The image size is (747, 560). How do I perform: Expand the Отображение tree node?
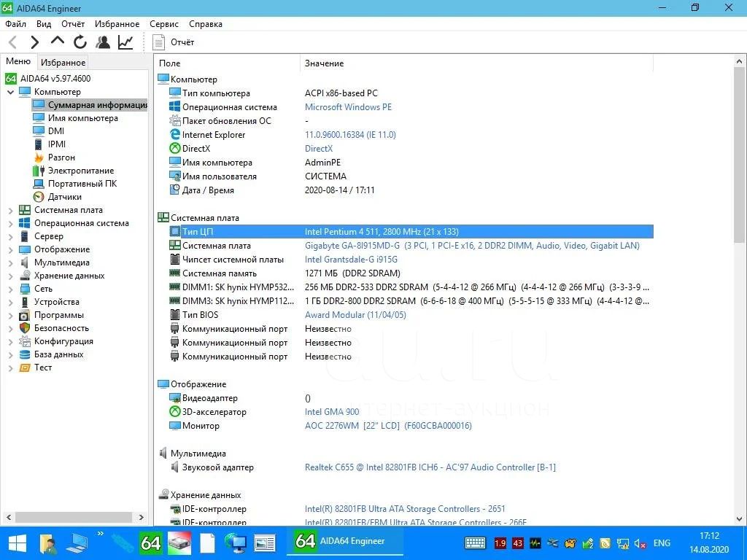(10, 249)
